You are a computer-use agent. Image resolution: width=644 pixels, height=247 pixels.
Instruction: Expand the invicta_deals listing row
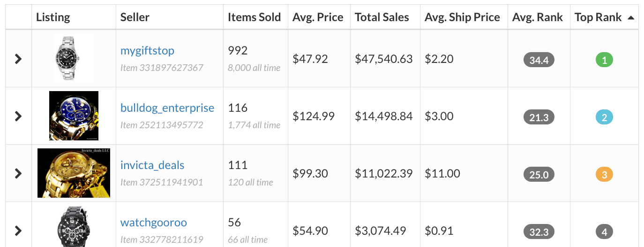pyautogui.click(x=18, y=173)
